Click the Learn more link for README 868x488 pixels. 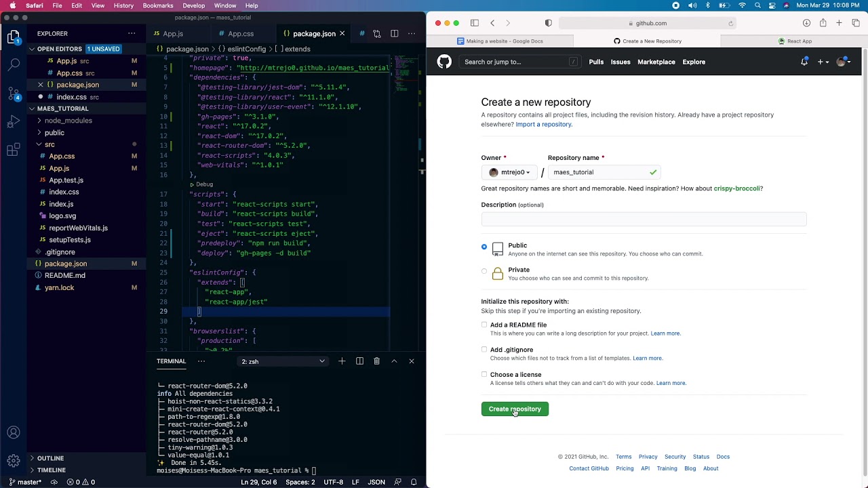click(x=665, y=333)
